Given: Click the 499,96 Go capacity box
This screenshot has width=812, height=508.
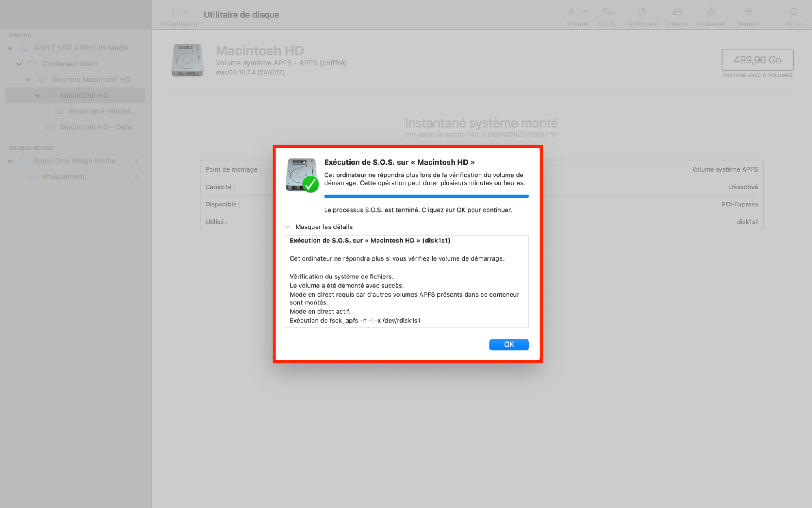Looking at the screenshot, I should point(757,60).
